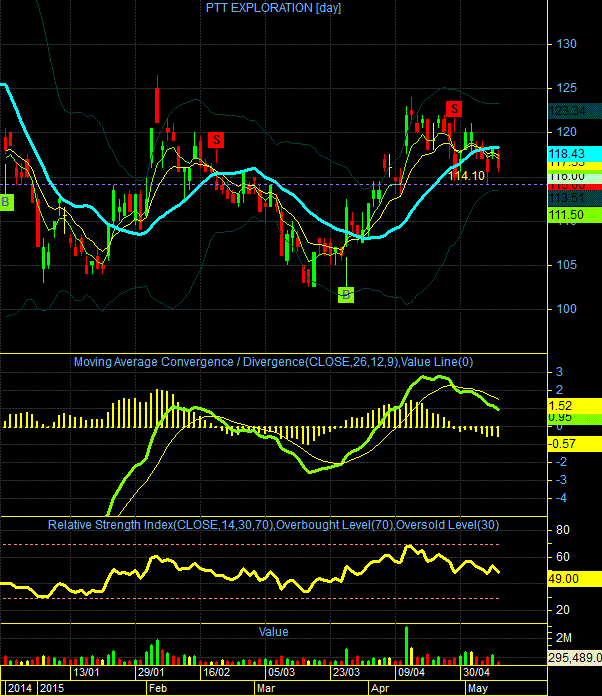The width and height of the screenshot is (602, 696).
Task: Click the 125 price axis label
Action: pyautogui.click(x=566, y=88)
